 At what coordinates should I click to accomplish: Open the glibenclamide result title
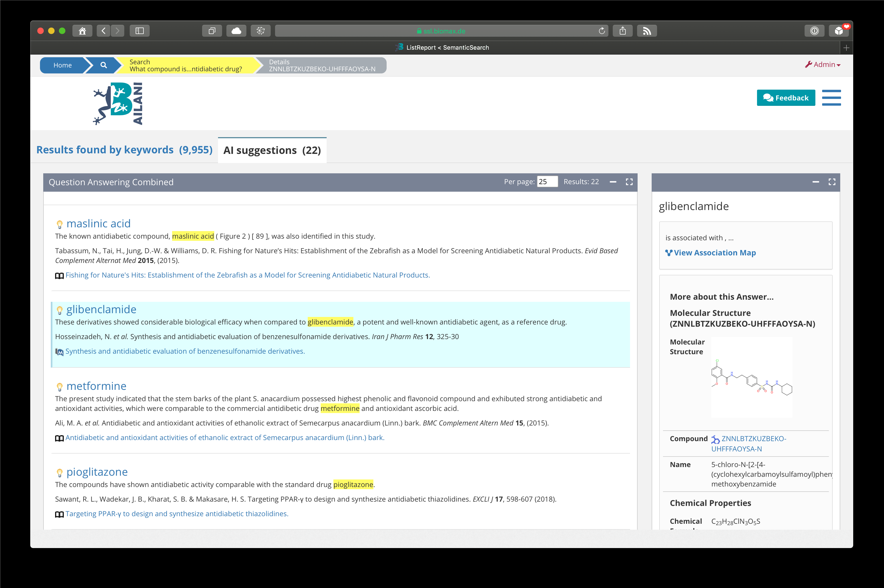101,309
